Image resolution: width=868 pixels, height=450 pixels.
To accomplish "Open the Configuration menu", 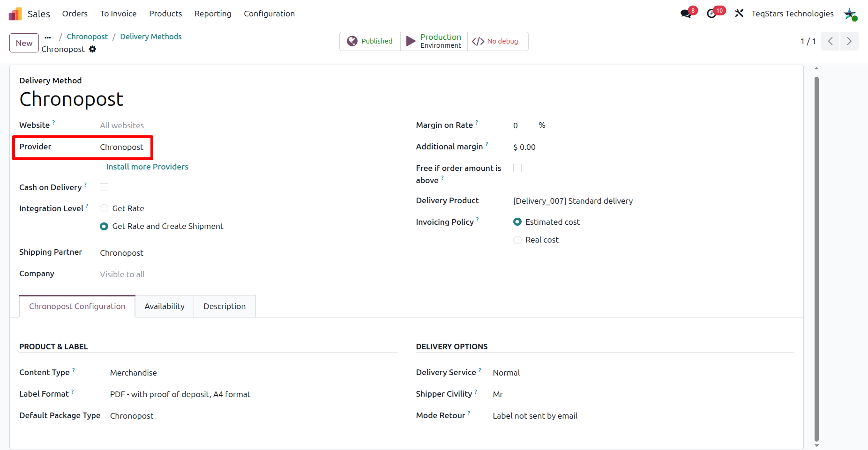I will click(269, 14).
